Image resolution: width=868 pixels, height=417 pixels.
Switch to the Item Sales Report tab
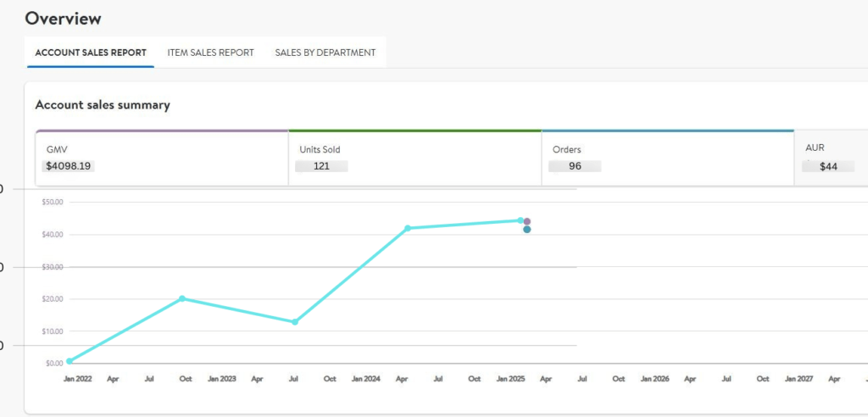tap(210, 53)
